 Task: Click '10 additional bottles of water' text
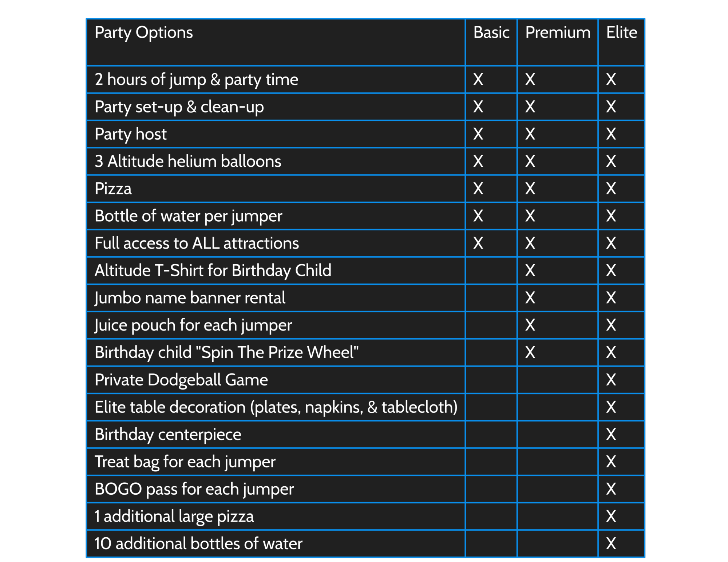point(198,543)
